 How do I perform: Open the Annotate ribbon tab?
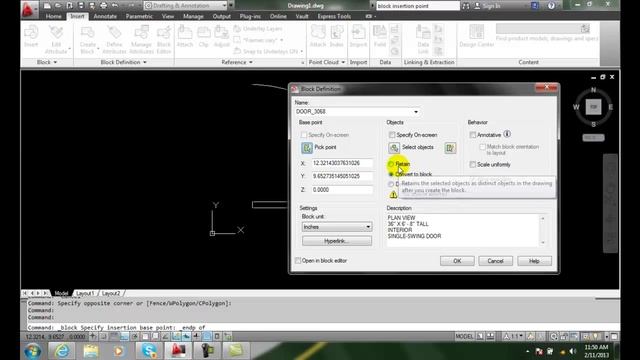[105, 16]
